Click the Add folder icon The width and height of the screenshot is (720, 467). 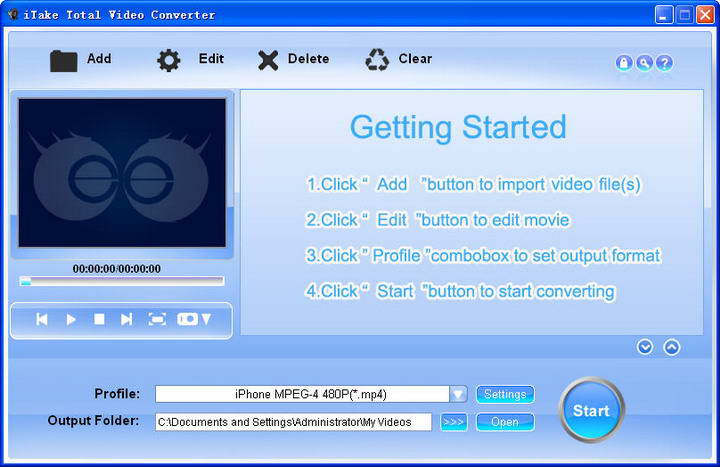point(63,61)
